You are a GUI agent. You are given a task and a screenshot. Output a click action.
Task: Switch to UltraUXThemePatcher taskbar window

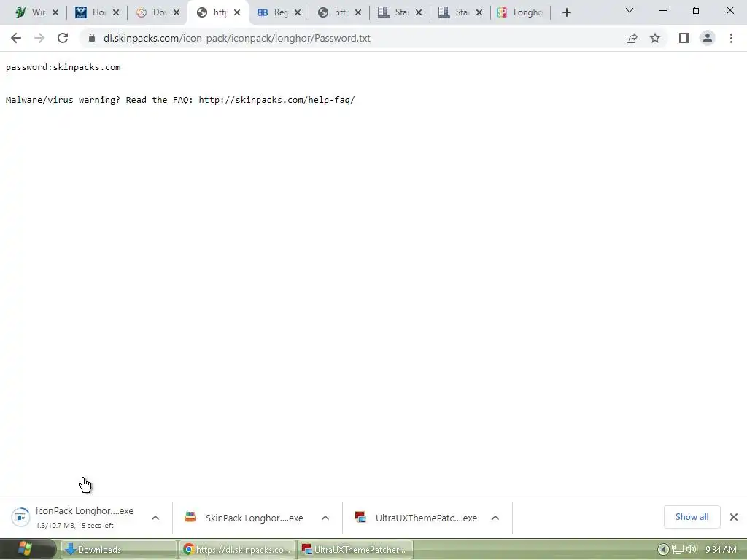pyautogui.click(x=355, y=550)
